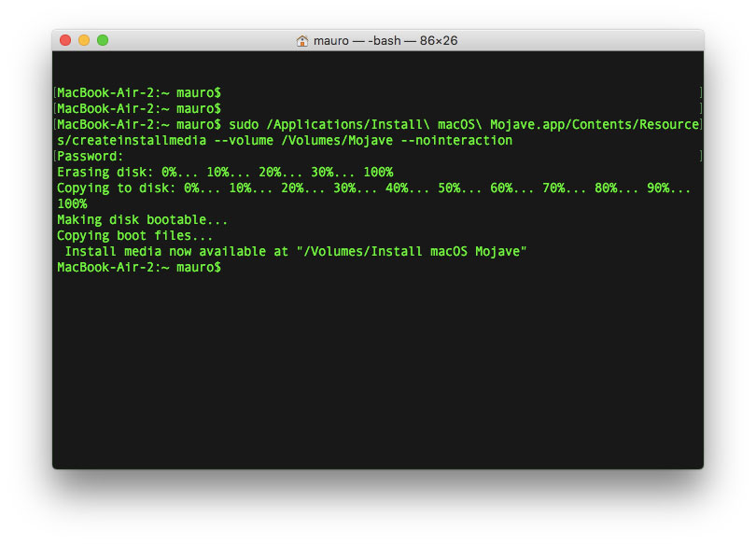The width and height of the screenshot is (756, 544).
Task: Click the "Password:" output line
Action: (90, 156)
